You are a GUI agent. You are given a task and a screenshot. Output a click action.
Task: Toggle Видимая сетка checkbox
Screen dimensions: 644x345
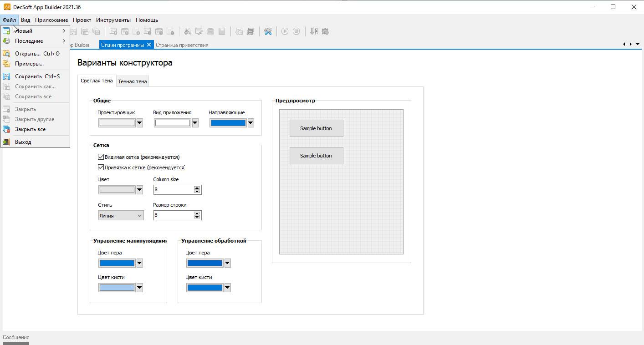(x=101, y=157)
